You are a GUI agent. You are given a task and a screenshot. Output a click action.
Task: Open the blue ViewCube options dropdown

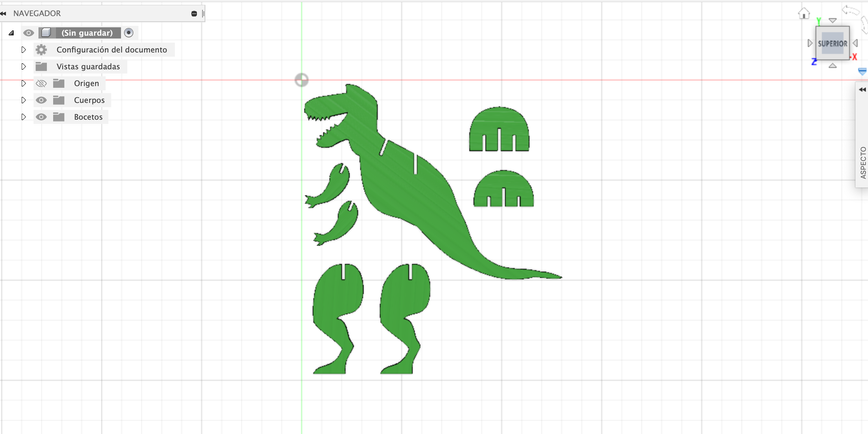pos(862,72)
